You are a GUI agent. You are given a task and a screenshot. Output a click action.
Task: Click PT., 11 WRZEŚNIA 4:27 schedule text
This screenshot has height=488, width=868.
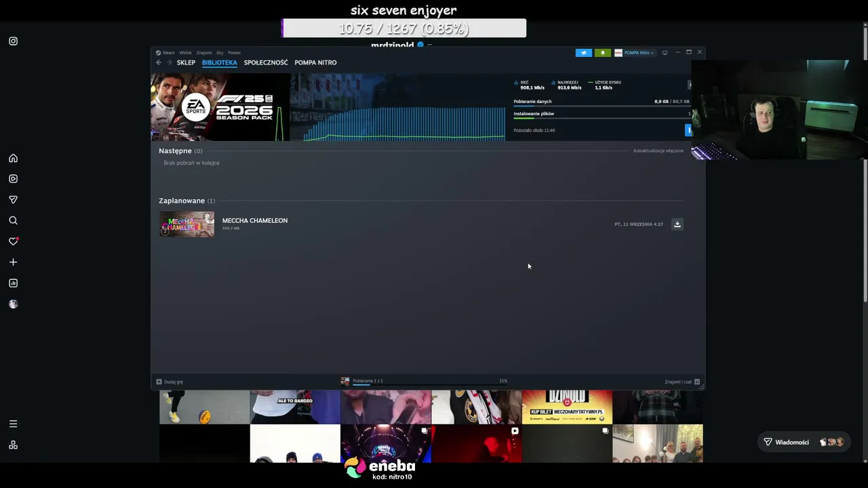point(639,224)
